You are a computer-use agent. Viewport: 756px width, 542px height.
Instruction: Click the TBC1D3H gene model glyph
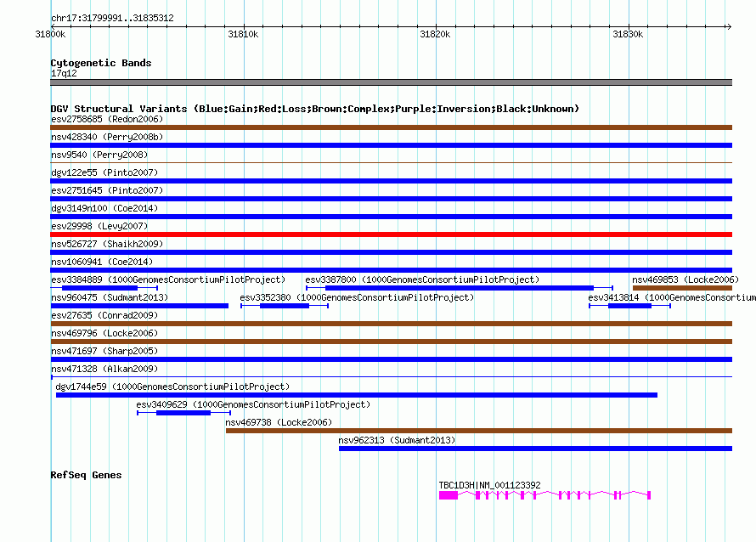pos(544,495)
